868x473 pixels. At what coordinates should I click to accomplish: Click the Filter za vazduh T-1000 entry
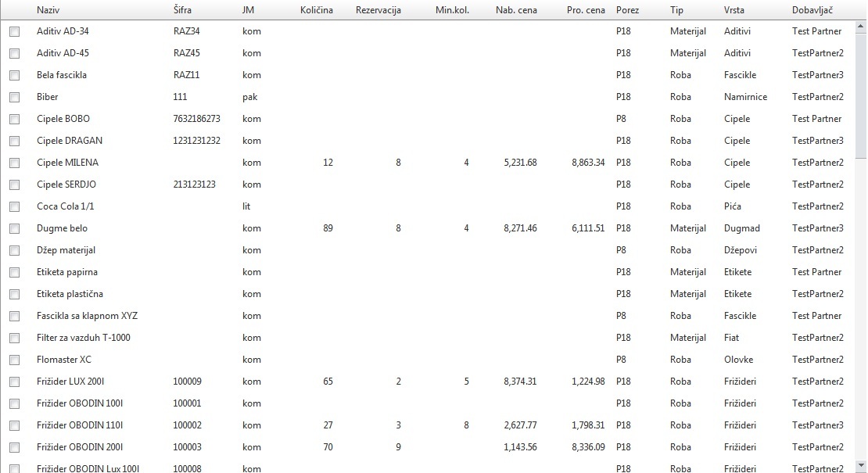pos(84,338)
